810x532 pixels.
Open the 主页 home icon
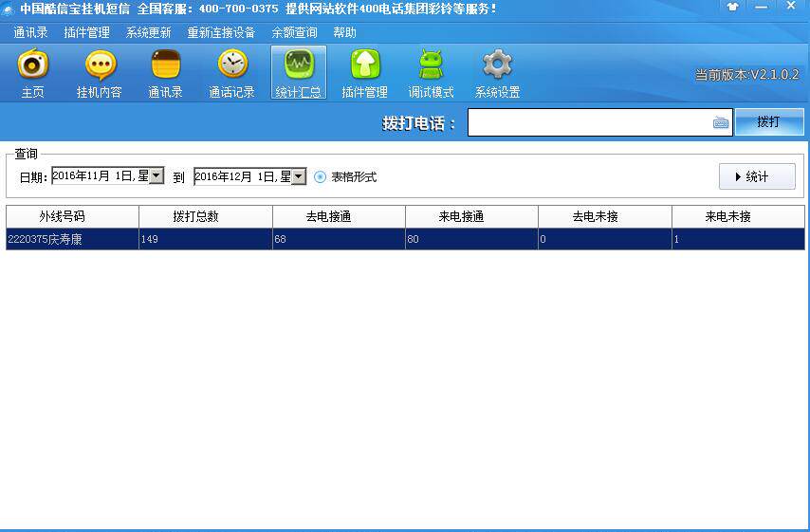[33, 73]
